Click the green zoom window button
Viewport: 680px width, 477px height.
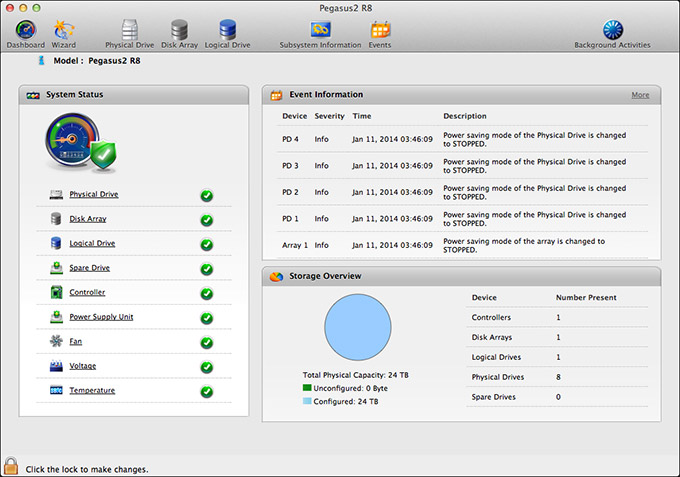36,8
